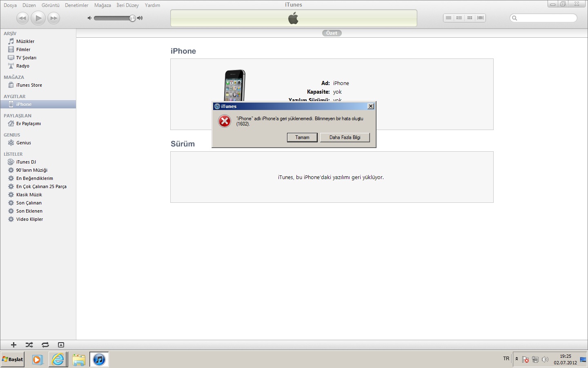Click the Tamam button in error dialog
588x368 pixels.
coord(302,137)
